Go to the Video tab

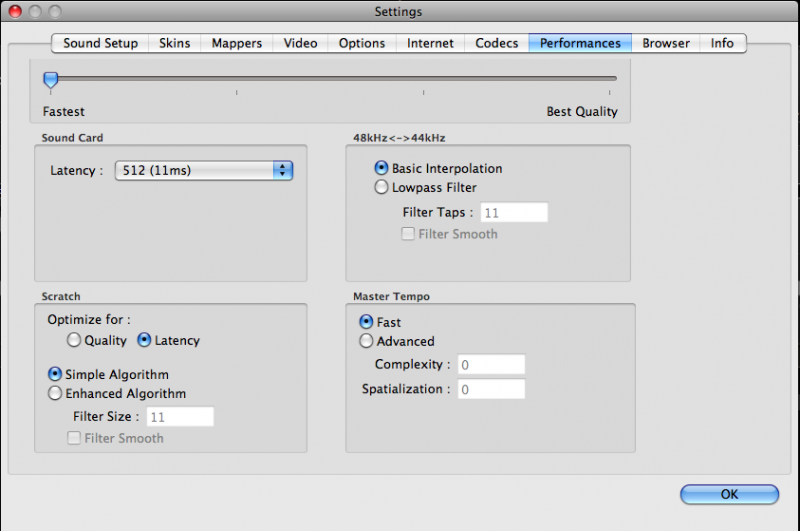point(300,43)
